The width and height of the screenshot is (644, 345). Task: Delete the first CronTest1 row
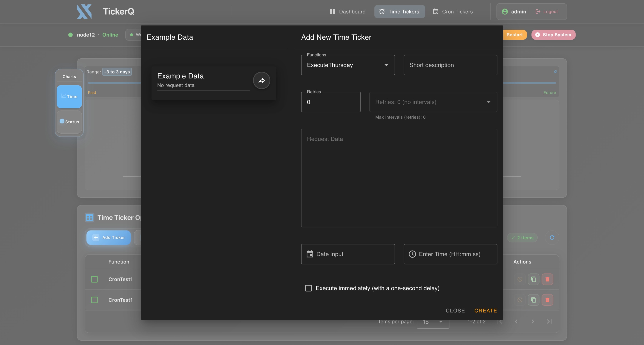(547, 279)
